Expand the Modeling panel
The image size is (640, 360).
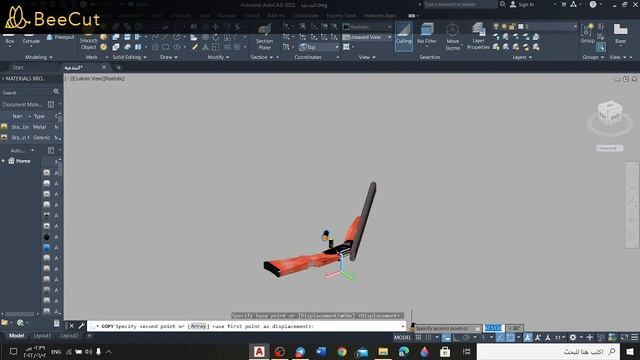coord(39,57)
